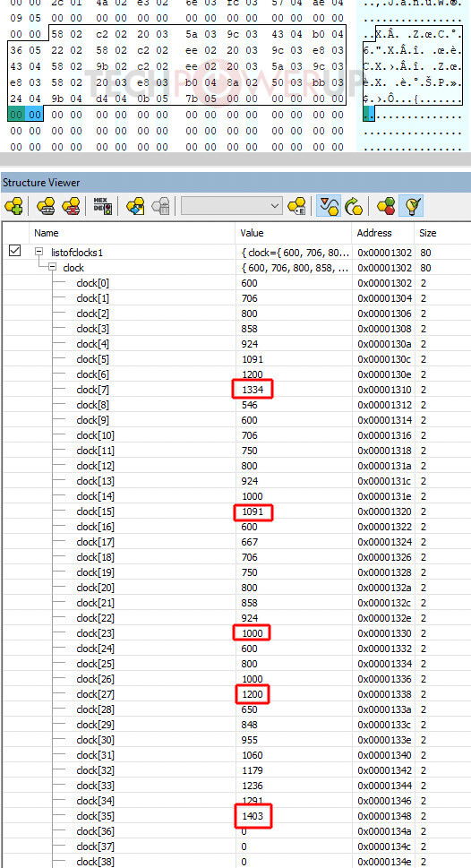
Task: Click the lightbulb highlight toolbar icon
Action: (414, 207)
